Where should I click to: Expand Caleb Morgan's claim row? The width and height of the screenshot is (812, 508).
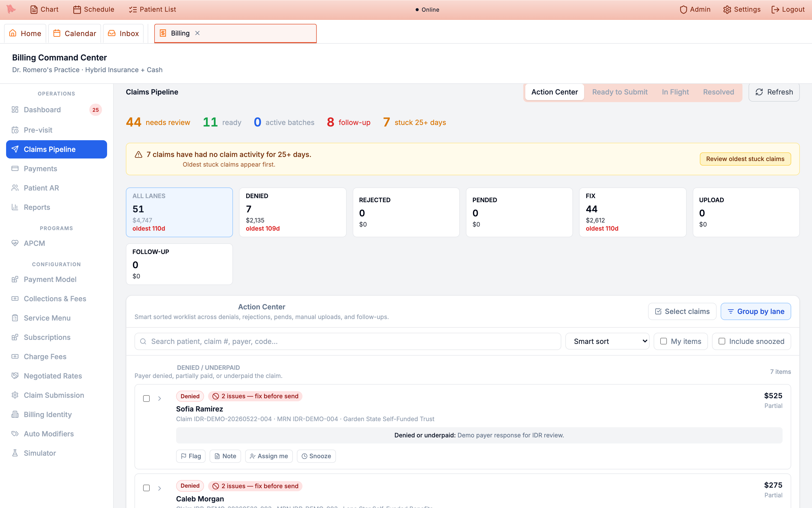pyautogui.click(x=160, y=488)
